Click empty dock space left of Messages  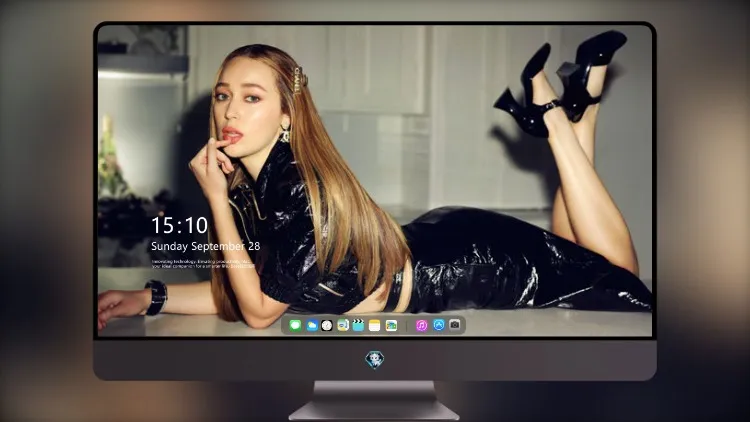click(x=286, y=325)
